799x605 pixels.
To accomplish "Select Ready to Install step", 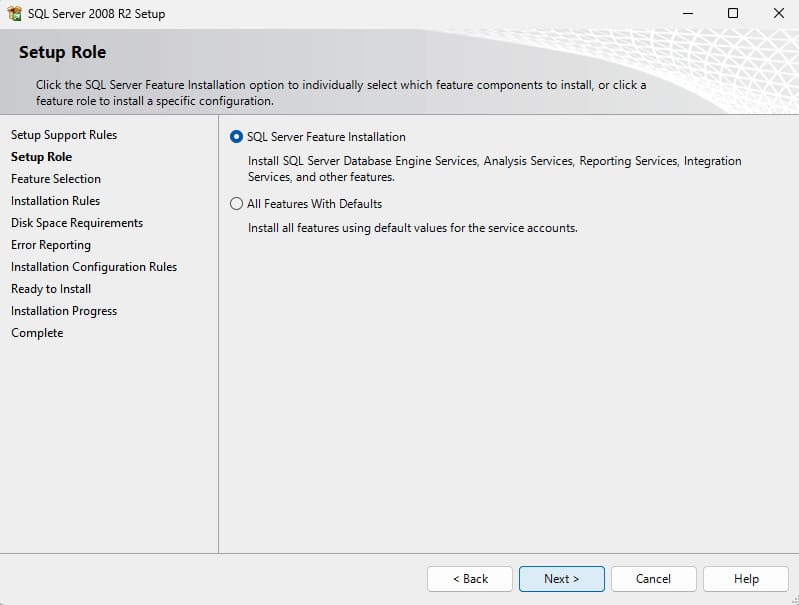I will click(x=50, y=288).
